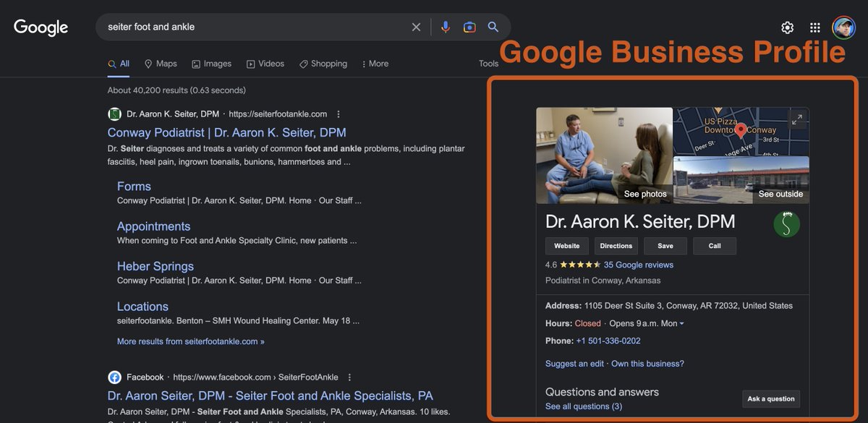
Task: Open options menu for Facebook result
Action: pyautogui.click(x=349, y=377)
